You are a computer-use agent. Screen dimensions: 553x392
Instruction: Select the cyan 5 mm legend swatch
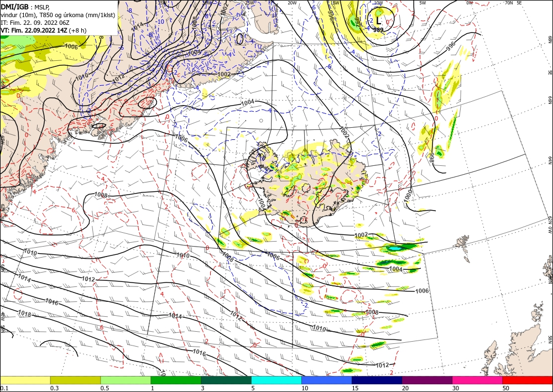coord(276,380)
